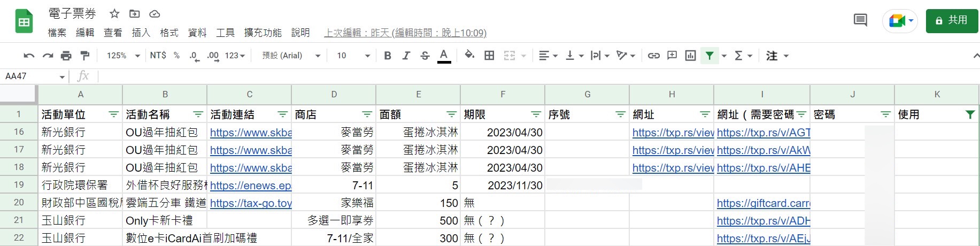Open the 資料 menu
Image resolution: width=980 pixels, height=246 pixels.
click(x=197, y=33)
